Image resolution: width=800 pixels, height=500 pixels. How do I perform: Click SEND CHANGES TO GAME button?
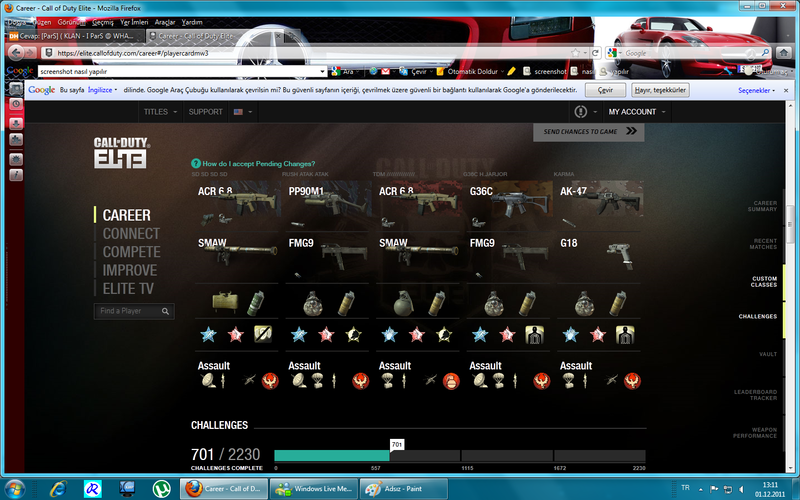tap(589, 132)
